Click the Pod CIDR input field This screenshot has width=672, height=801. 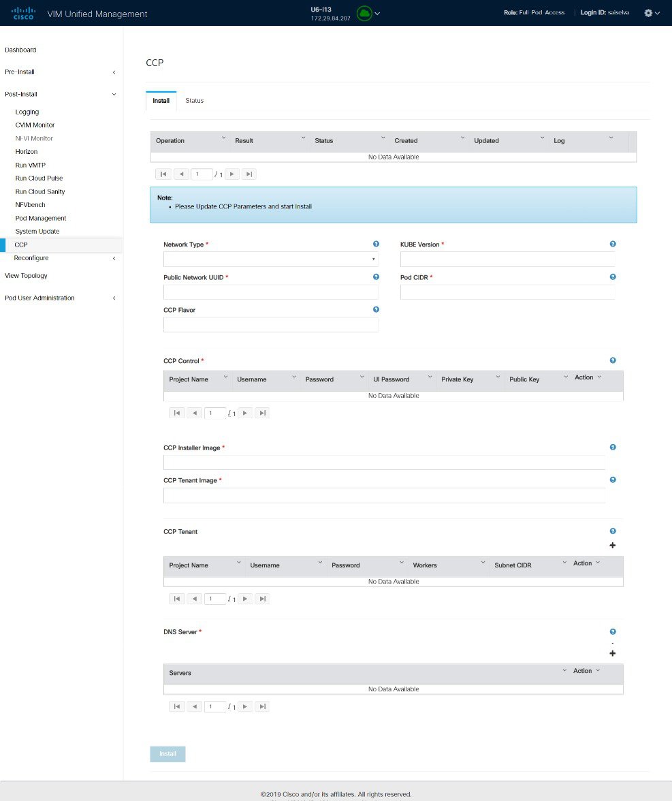coord(508,292)
